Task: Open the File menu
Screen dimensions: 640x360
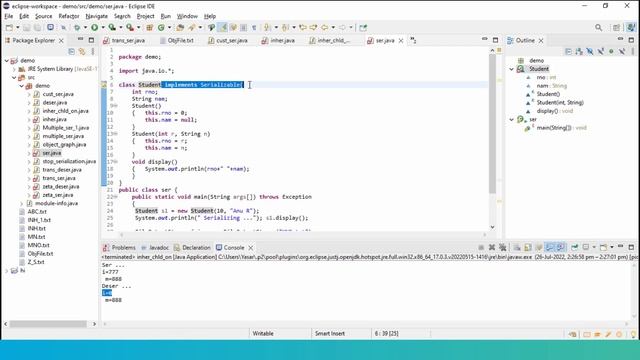Action: tap(9, 16)
